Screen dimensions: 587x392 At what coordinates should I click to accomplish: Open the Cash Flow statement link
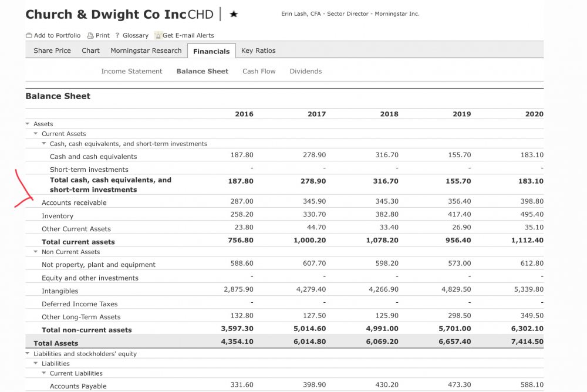(x=259, y=71)
